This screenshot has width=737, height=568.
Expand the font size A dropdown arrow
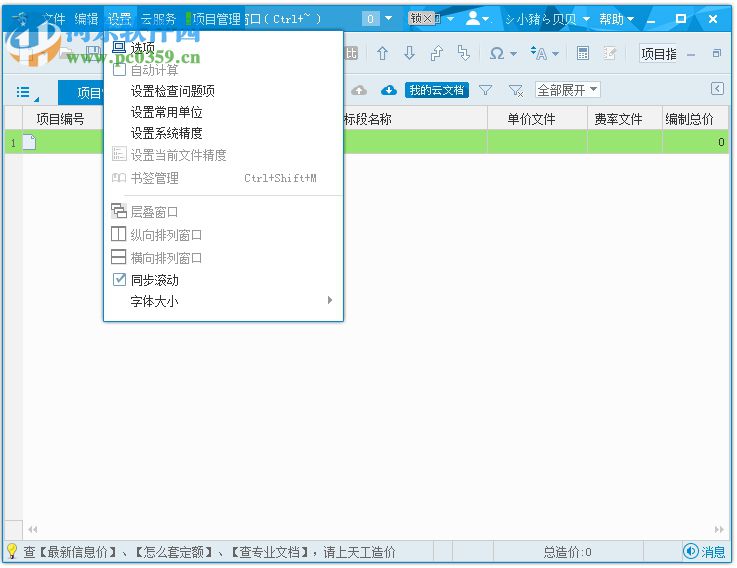coord(556,54)
